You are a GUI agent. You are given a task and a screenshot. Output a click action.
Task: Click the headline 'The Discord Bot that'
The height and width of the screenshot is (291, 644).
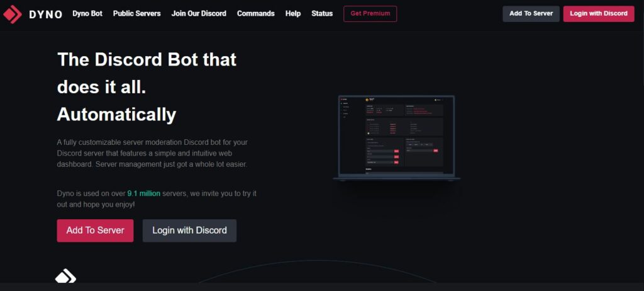coord(147,60)
